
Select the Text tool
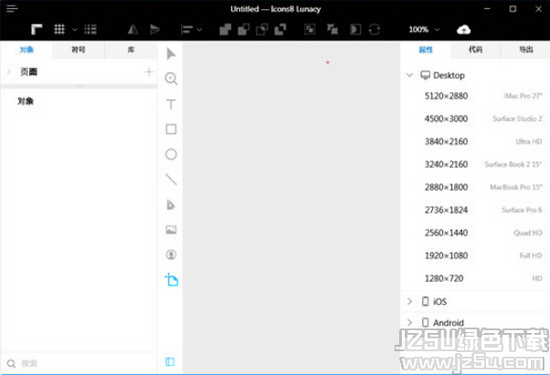coord(171,104)
